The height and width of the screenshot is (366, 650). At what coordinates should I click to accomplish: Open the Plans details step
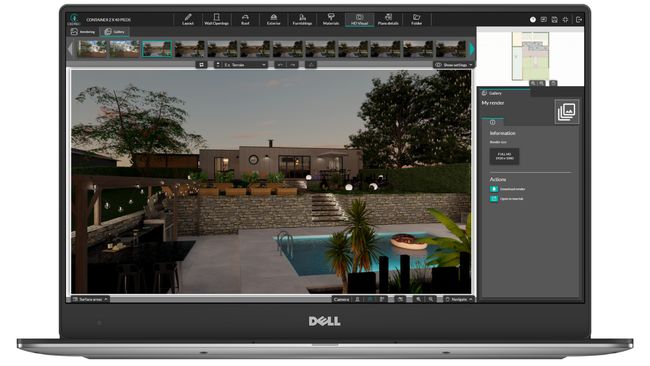point(388,19)
